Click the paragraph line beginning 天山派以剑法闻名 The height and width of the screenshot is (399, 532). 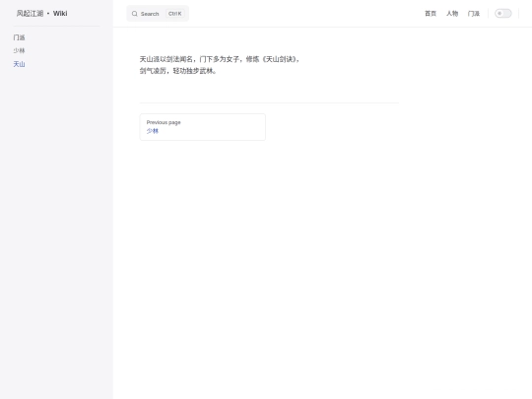pyautogui.click(x=220, y=59)
